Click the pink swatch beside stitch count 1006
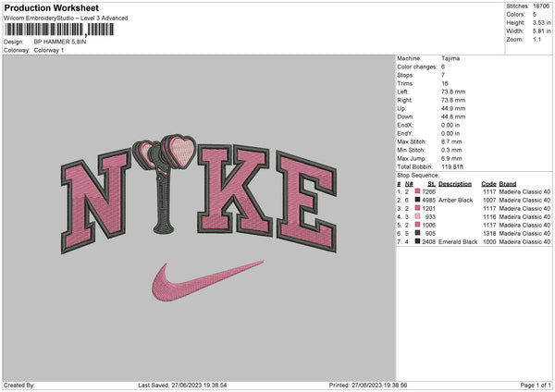The height and width of the screenshot is (392, 555). coord(418,225)
